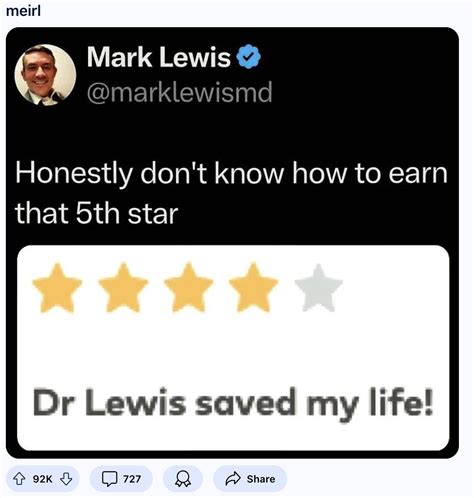Click the comment bubble icon
This screenshot has height=498, width=474.
pyautogui.click(x=109, y=479)
